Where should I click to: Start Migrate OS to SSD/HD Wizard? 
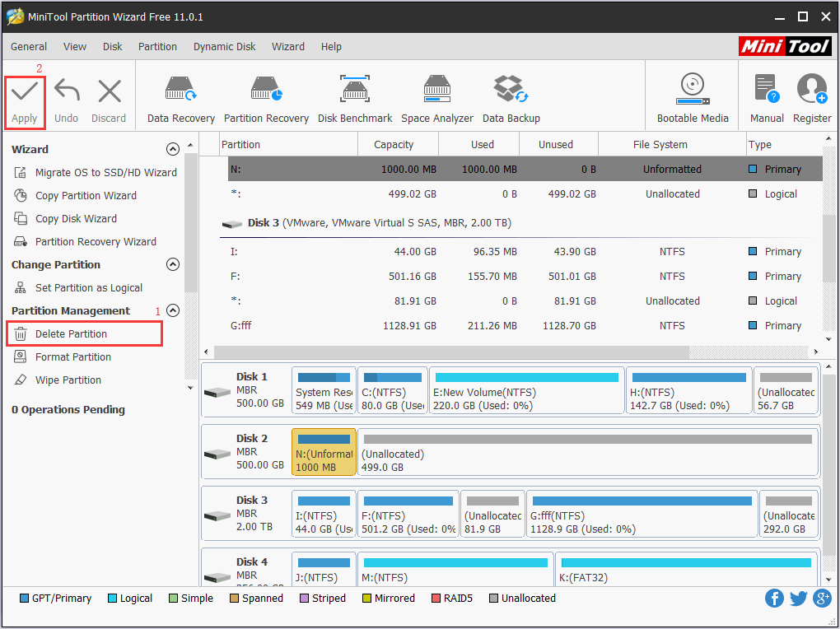click(x=96, y=173)
